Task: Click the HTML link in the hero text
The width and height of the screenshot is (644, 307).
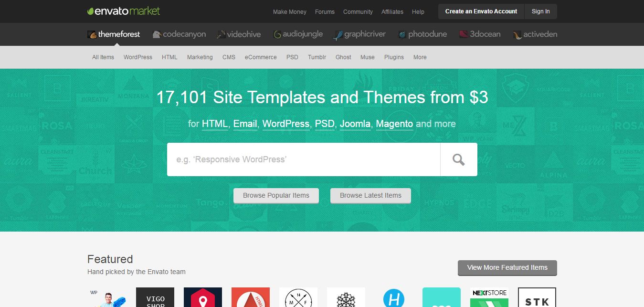Action: pos(215,124)
